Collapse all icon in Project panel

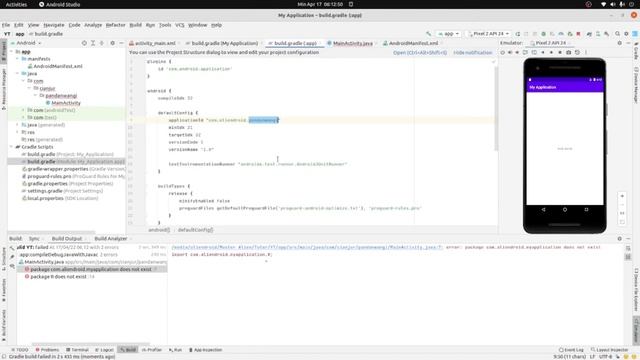tap(102, 43)
